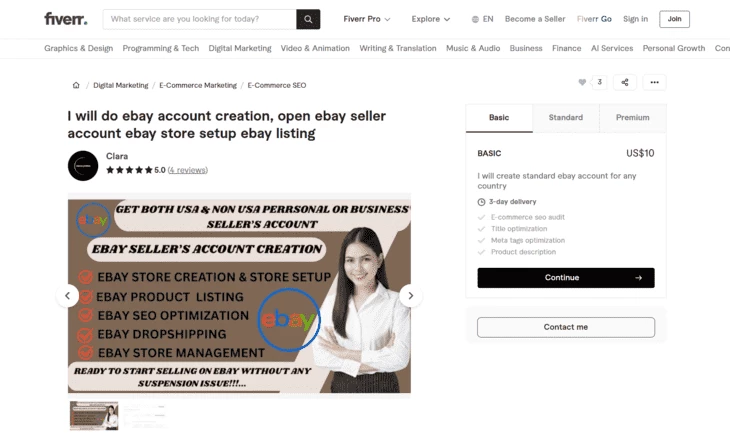Open the three-dot more options menu
Image resolution: width=730 pixels, height=448 pixels.
(x=655, y=82)
